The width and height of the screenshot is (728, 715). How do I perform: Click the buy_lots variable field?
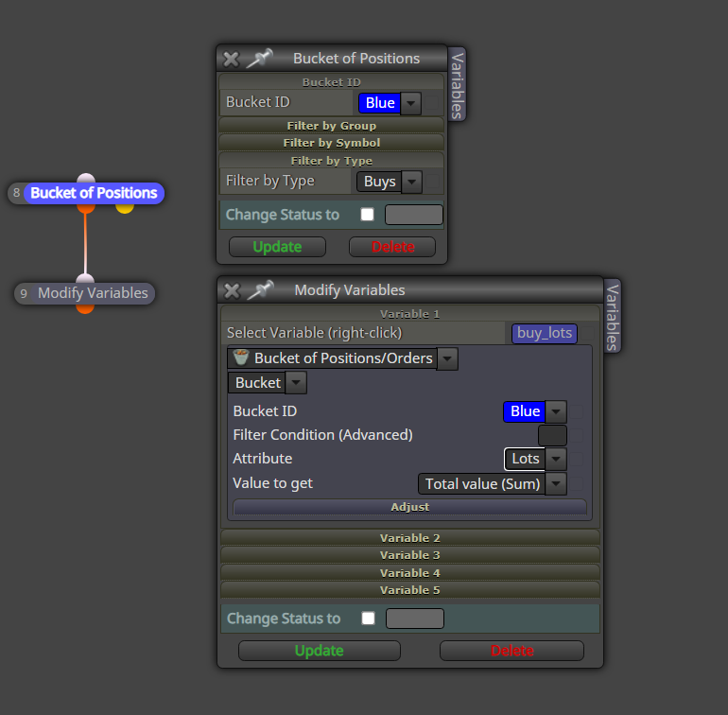545,333
